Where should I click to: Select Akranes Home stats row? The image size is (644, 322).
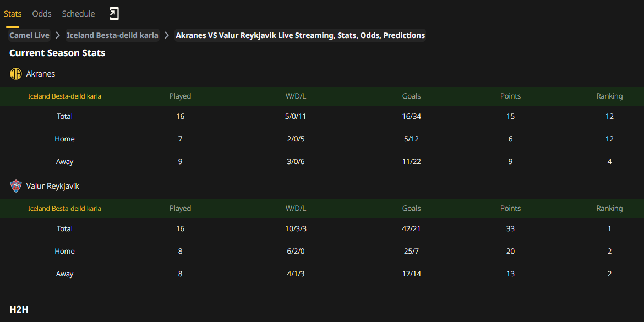(x=322, y=139)
